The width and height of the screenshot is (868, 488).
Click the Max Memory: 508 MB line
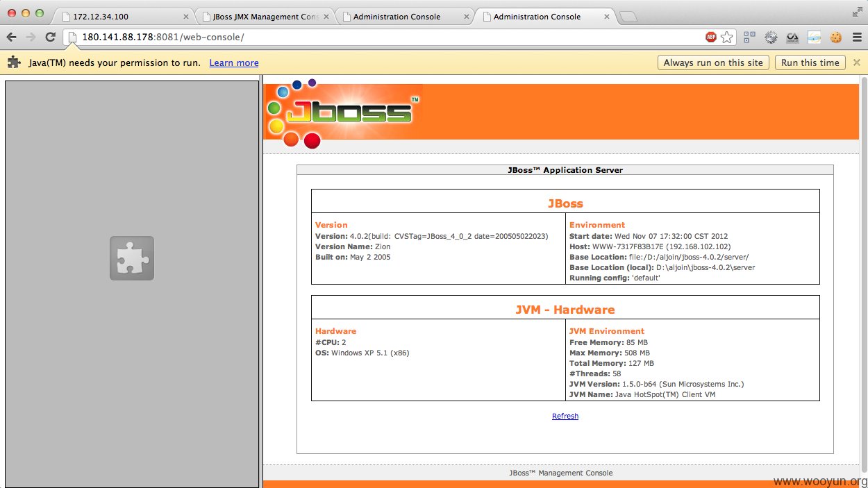point(610,353)
